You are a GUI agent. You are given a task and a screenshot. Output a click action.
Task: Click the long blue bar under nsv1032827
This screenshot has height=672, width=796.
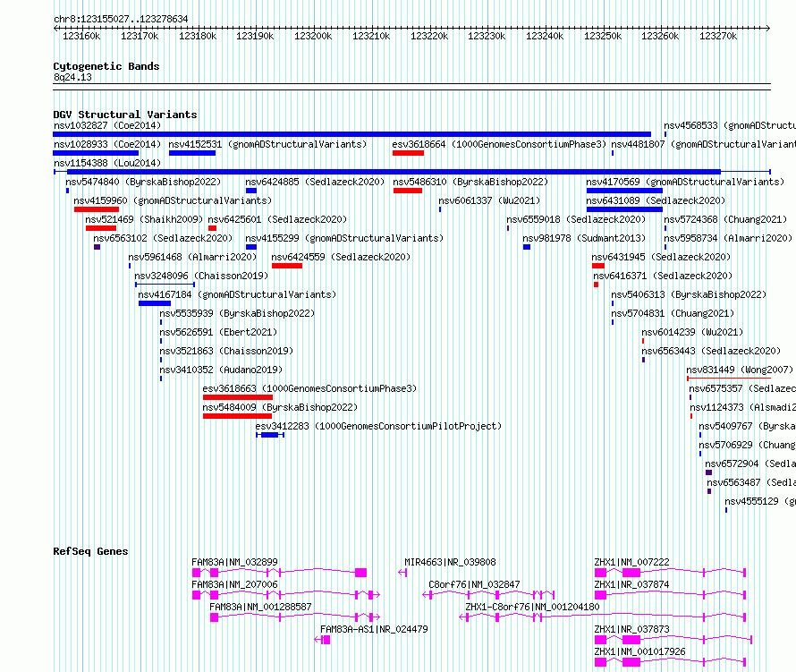point(351,134)
